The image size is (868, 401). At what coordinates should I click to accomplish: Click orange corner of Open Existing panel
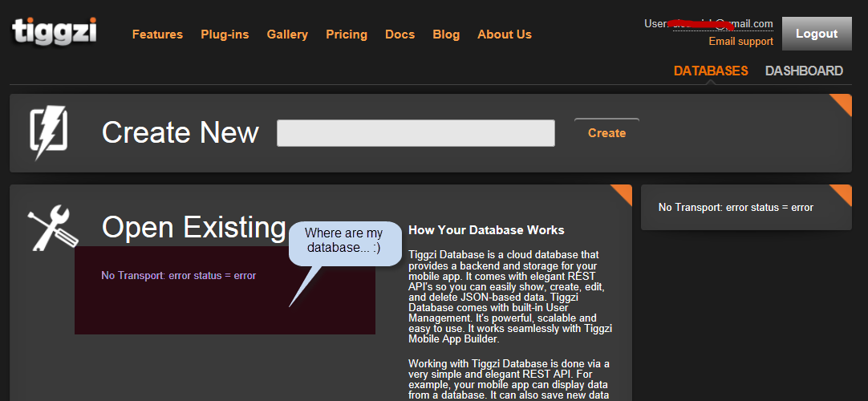623,193
